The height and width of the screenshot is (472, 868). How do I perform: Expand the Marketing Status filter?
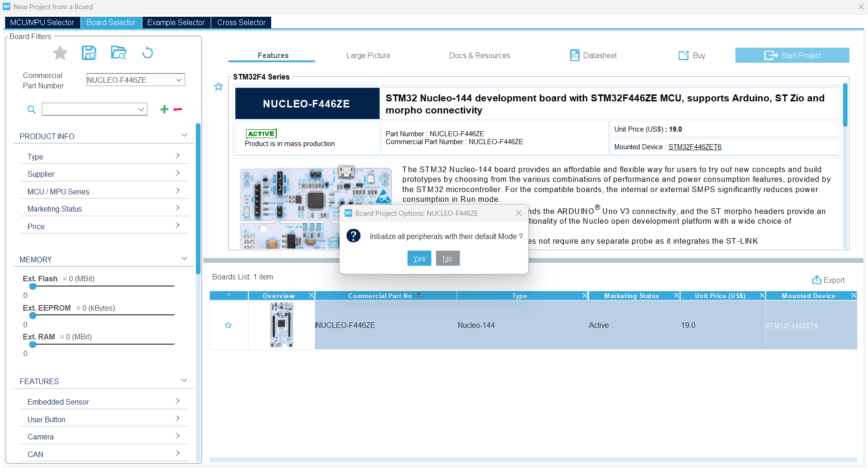tap(178, 208)
